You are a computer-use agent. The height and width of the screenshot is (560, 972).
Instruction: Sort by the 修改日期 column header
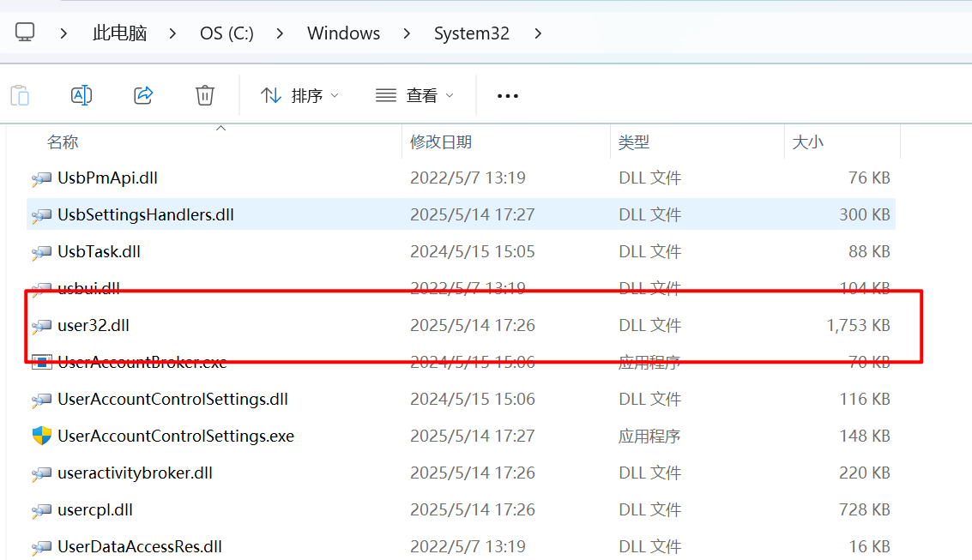pyautogui.click(x=441, y=142)
